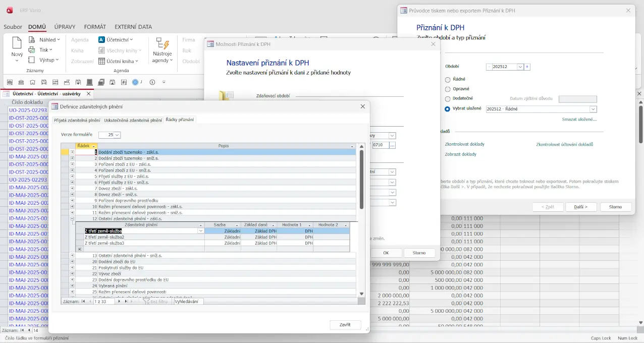Screen dimensions: 644x343
Task: Click the Účetní kniha table icon
Action: 102,61
